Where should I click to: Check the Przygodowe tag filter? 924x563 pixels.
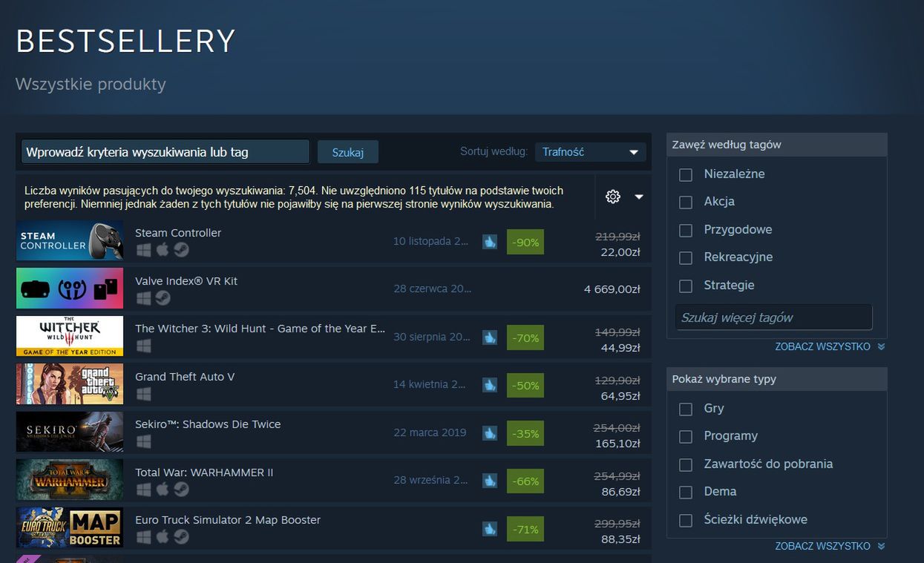686,230
